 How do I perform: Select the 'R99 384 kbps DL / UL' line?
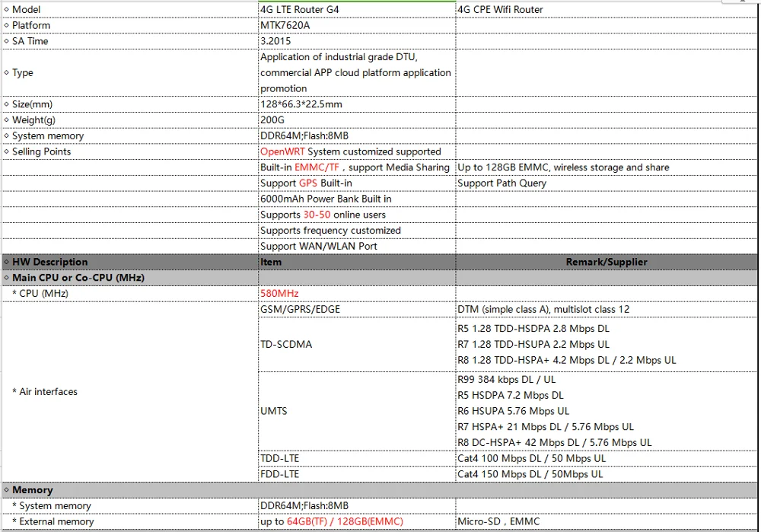(x=506, y=380)
